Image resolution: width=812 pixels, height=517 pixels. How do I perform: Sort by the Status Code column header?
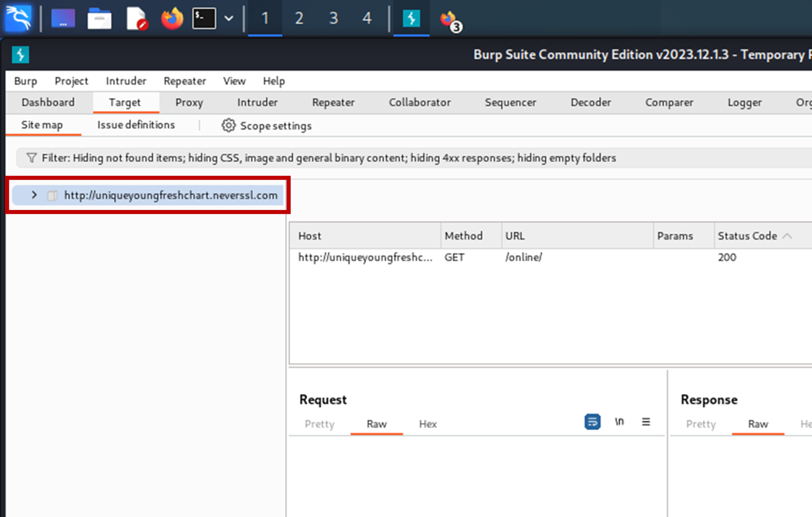click(763, 236)
